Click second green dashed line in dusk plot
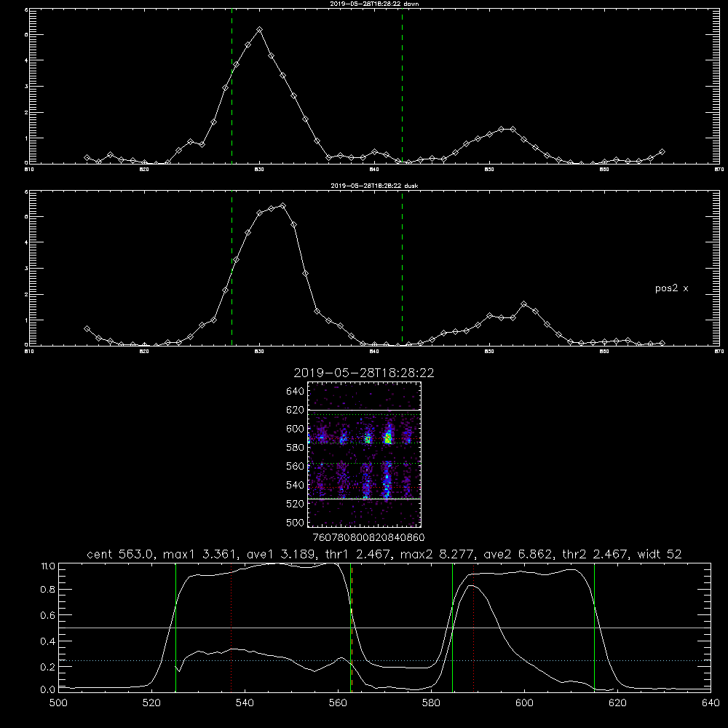The image size is (728, 728). [x=402, y=269]
